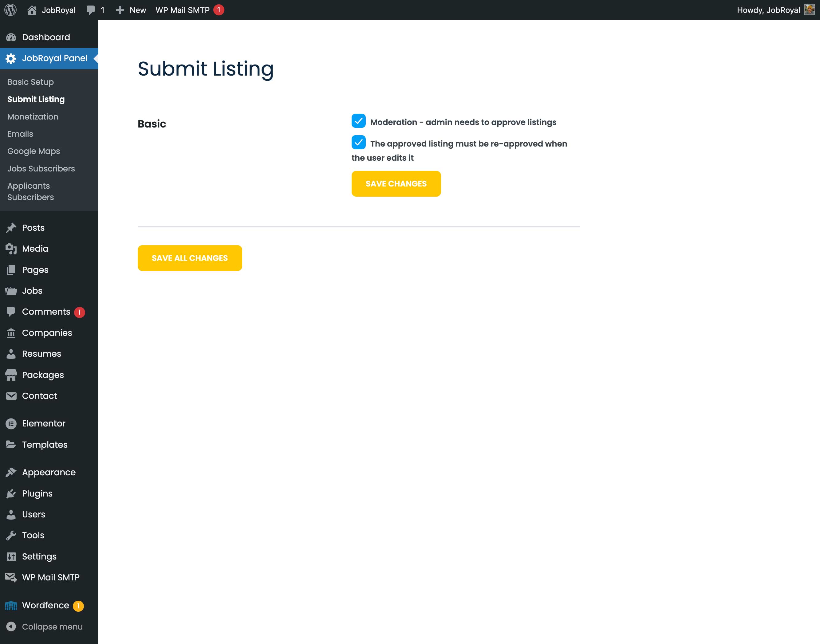The image size is (820, 644).
Task: Click the WordPress logo icon
Action: (10, 10)
